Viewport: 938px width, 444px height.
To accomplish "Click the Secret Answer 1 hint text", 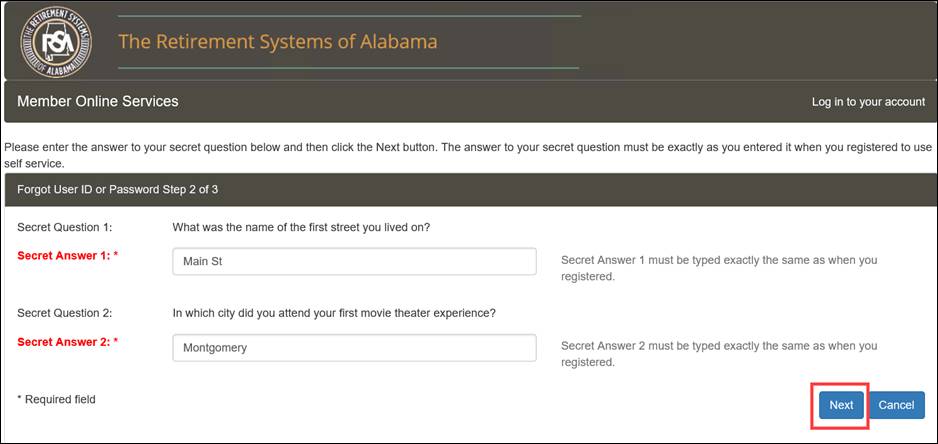I will tap(719, 269).
